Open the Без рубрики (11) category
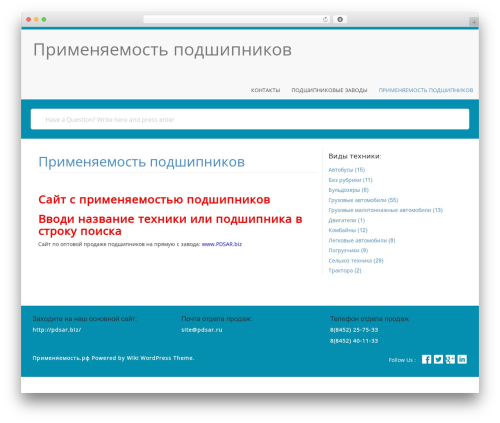Screen dimensions: 500x423 [x=350, y=180]
